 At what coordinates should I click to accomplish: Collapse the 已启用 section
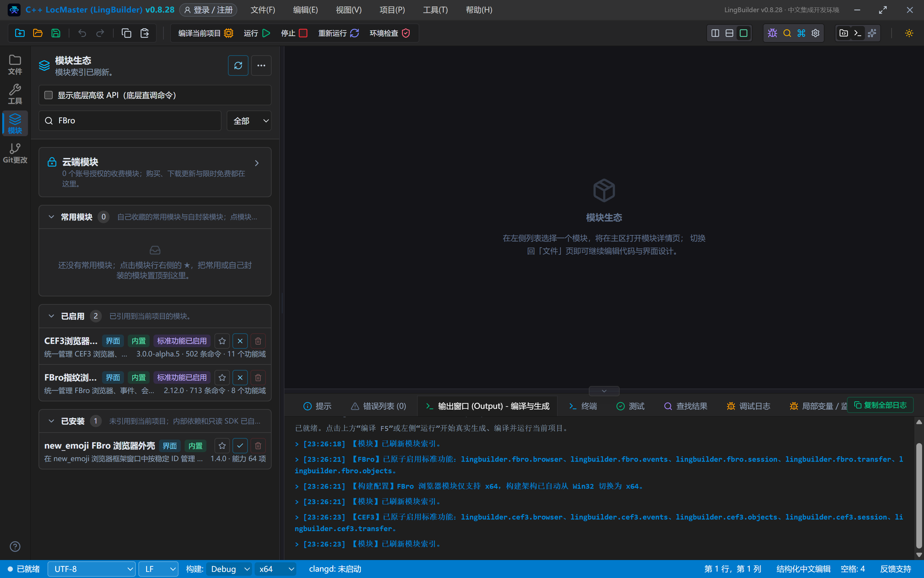click(51, 316)
